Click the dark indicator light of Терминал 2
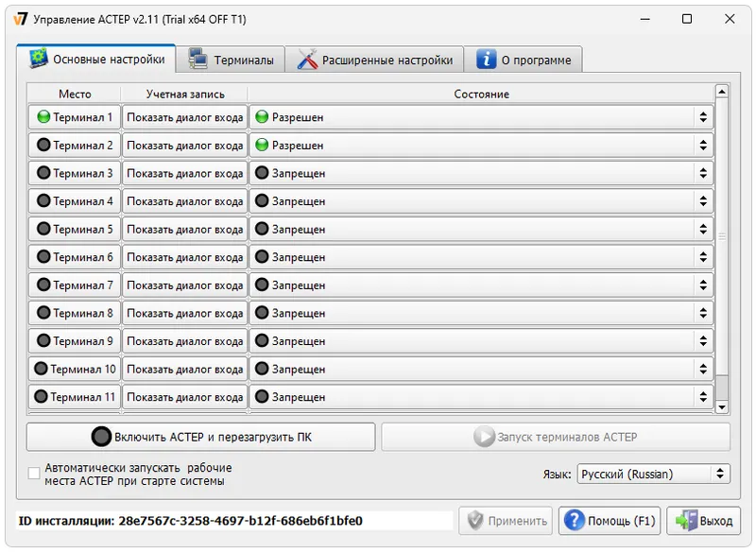 43,145
